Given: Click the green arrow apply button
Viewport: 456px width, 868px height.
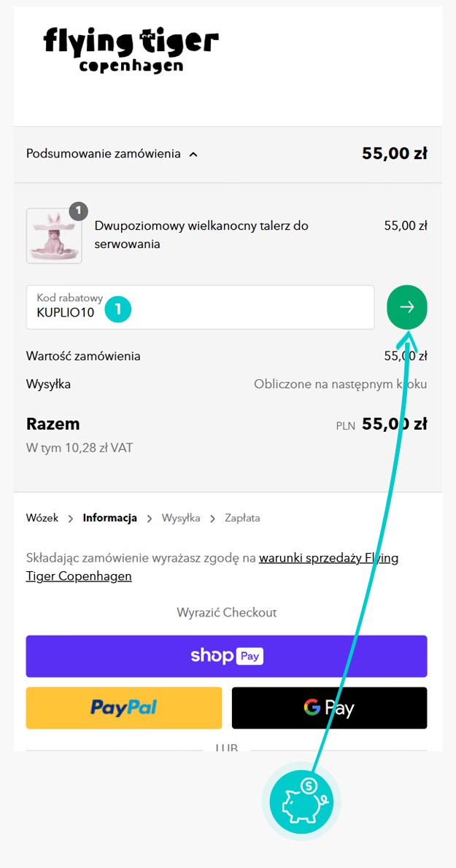Looking at the screenshot, I should 406,307.
